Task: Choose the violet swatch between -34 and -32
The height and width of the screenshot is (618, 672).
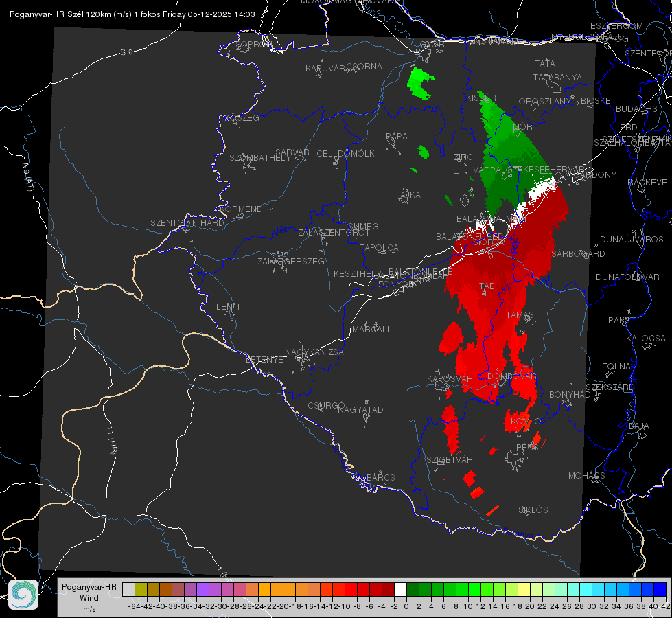Action: click(x=202, y=589)
